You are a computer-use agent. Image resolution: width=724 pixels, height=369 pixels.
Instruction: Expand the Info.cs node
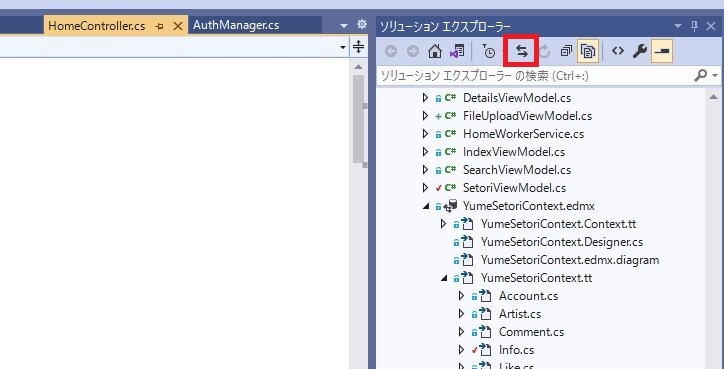click(x=461, y=350)
